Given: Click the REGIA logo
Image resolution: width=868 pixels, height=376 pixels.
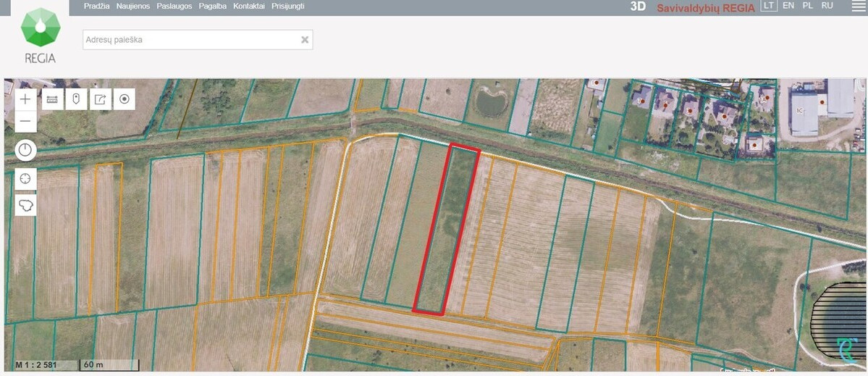Looking at the screenshot, I should [x=40, y=34].
